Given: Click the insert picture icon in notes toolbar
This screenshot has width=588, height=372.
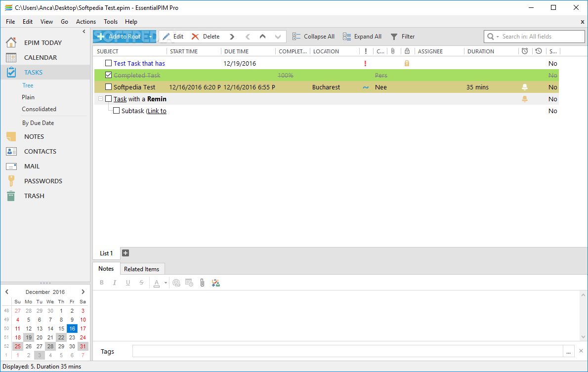Looking at the screenshot, I should point(215,283).
